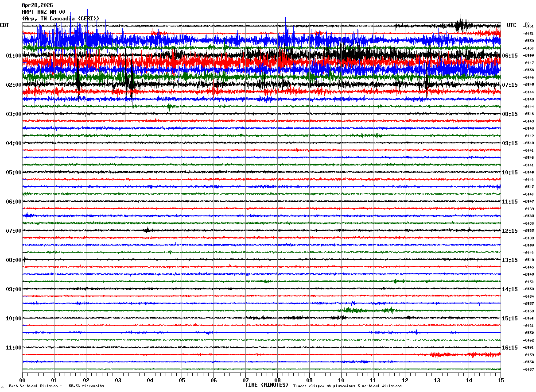This screenshot has height=392, width=536.
Task: Click the "06:00" CDT hour label
Action: [x=14, y=202]
